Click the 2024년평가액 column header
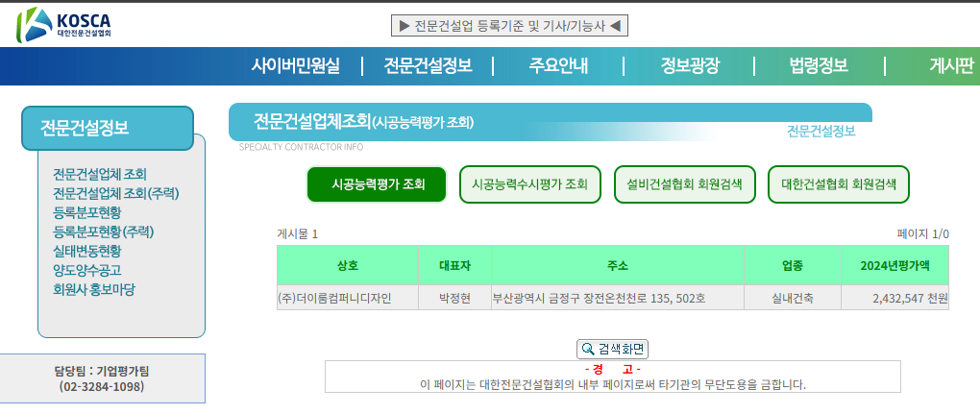 click(x=895, y=265)
